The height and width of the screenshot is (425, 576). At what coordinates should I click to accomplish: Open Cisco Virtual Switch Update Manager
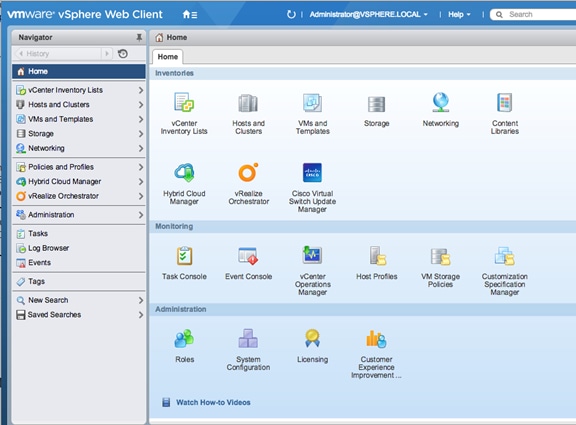click(312, 173)
